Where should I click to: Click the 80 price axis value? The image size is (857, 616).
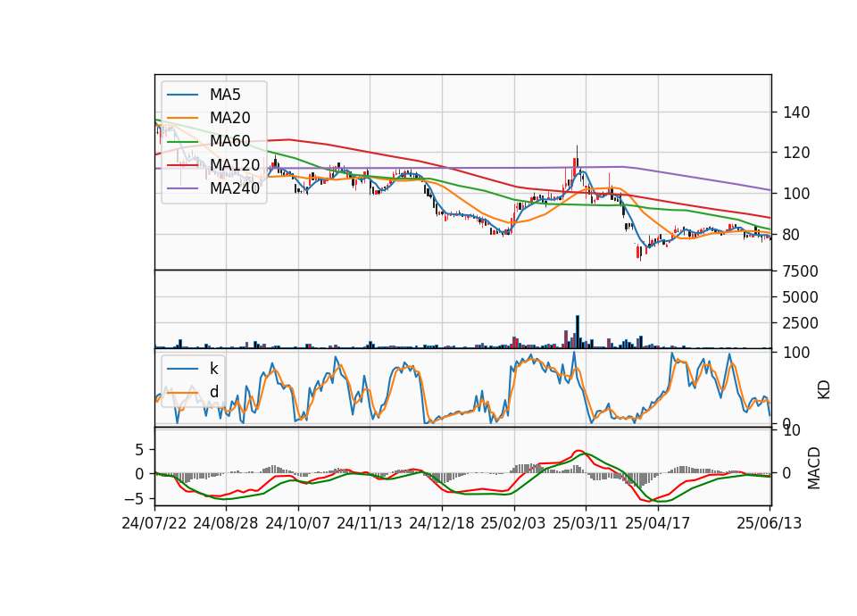(792, 235)
